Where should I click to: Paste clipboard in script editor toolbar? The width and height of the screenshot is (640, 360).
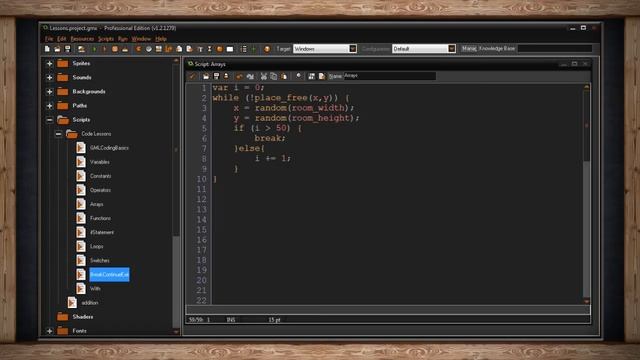point(284,76)
